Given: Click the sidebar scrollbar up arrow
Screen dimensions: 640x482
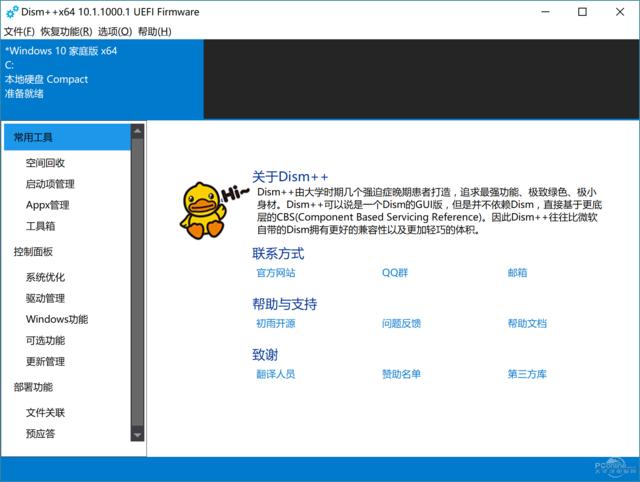Looking at the screenshot, I should point(137,130).
